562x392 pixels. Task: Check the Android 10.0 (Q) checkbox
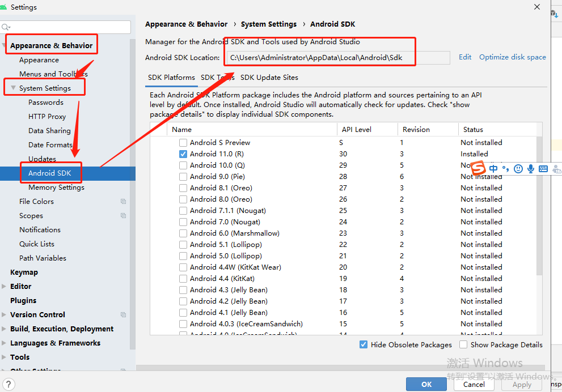click(183, 165)
